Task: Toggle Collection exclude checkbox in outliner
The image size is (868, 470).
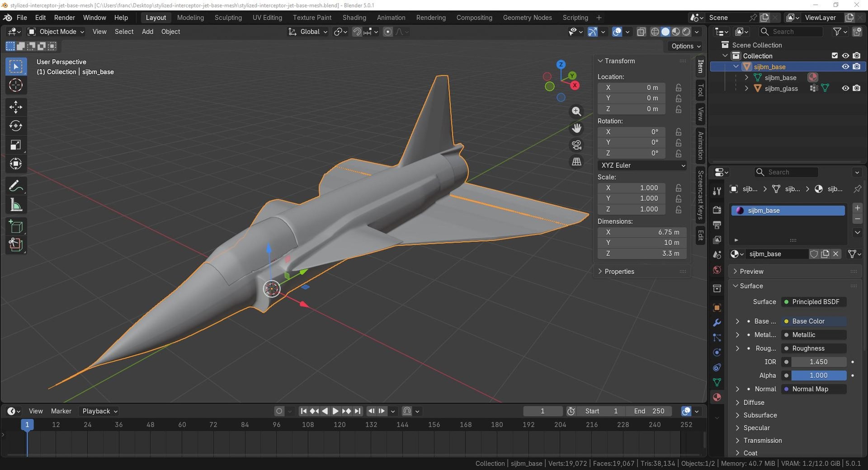Action: click(x=835, y=56)
